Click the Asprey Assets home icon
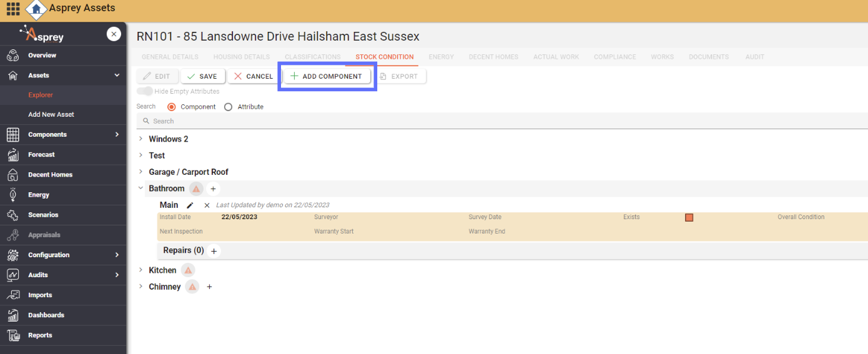This screenshot has width=868, height=354. pos(37,9)
